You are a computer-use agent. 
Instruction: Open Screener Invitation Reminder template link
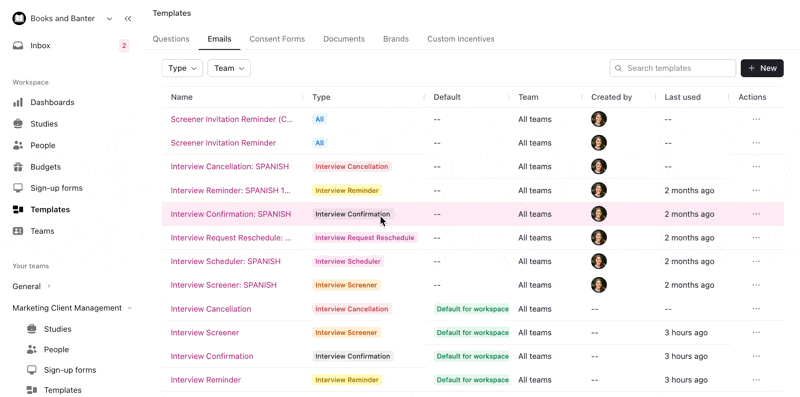(223, 143)
